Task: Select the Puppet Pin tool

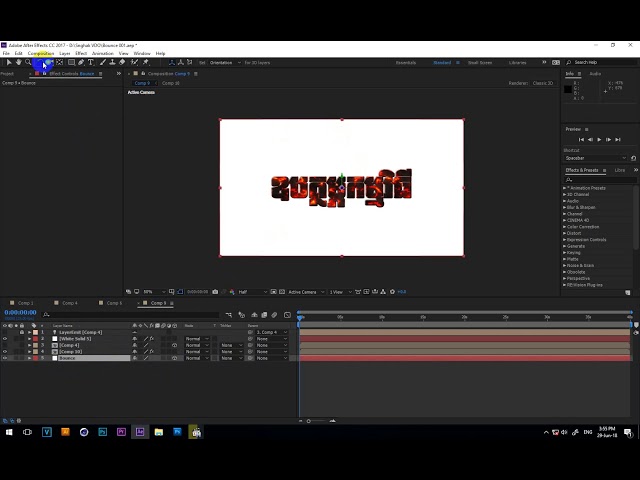Action: click(146, 62)
